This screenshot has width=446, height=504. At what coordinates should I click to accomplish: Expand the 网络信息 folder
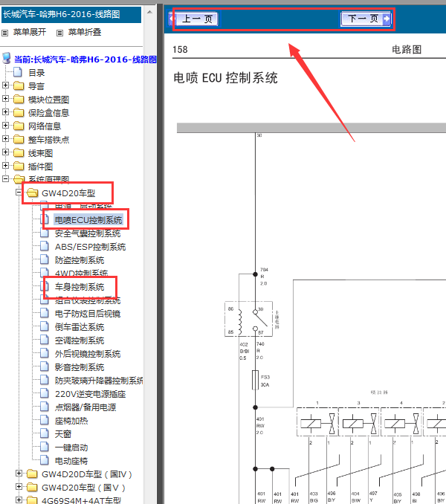click(5, 126)
